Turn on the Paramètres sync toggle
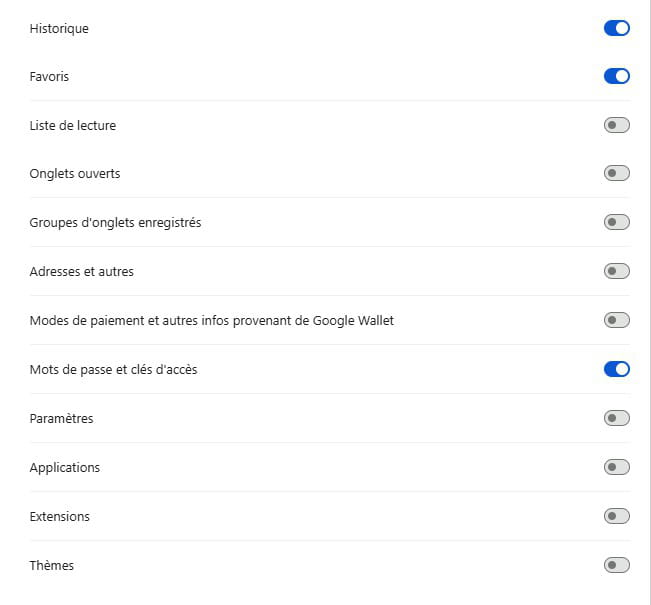Image resolution: width=651 pixels, height=605 pixels. 616,418
